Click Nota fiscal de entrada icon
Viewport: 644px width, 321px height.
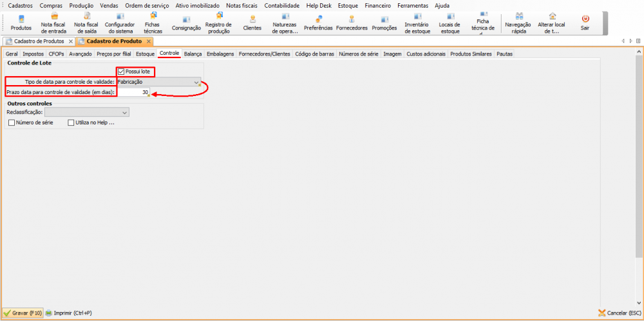tap(54, 21)
